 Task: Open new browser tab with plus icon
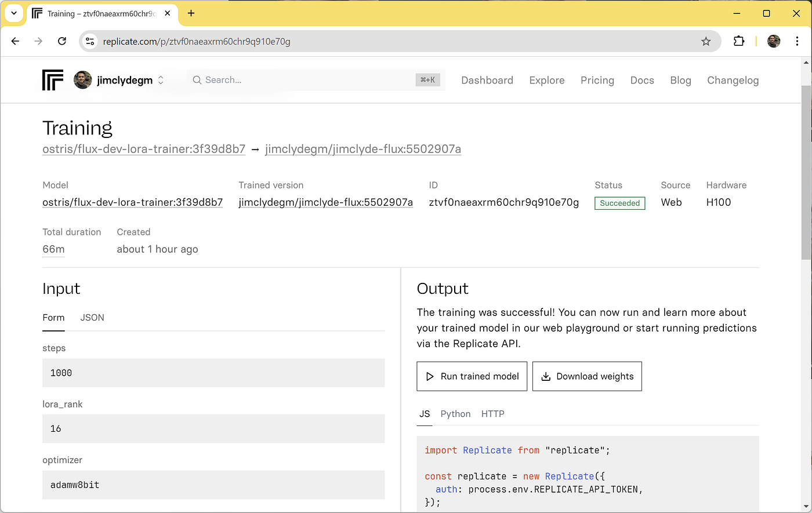[191, 13]
